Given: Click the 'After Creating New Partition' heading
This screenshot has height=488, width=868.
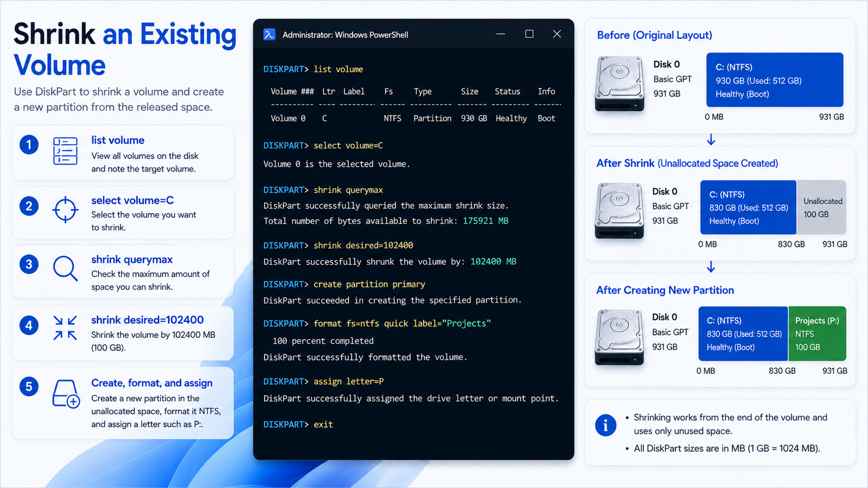Looking at the screenshot, I should [665, 291].
